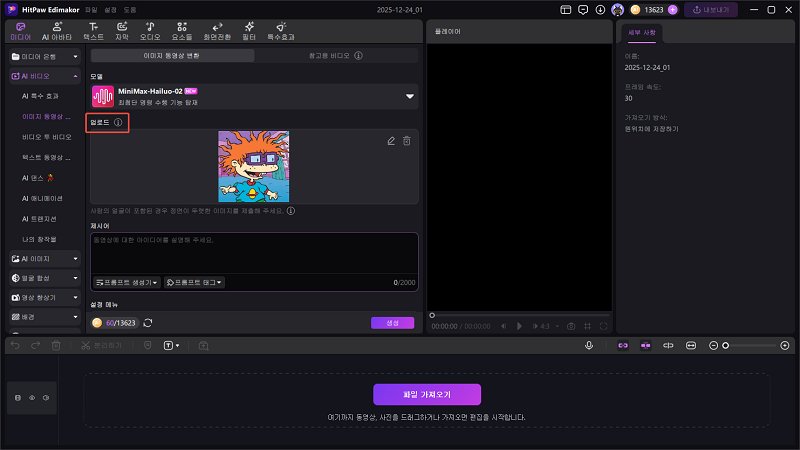
Task: Toggle track visibility eye icon
Action: [32, 397]
